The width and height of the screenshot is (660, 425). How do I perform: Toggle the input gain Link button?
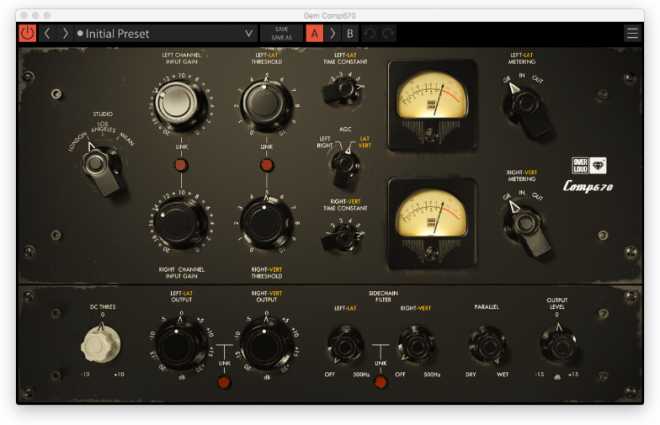click(x=181, y=165)
